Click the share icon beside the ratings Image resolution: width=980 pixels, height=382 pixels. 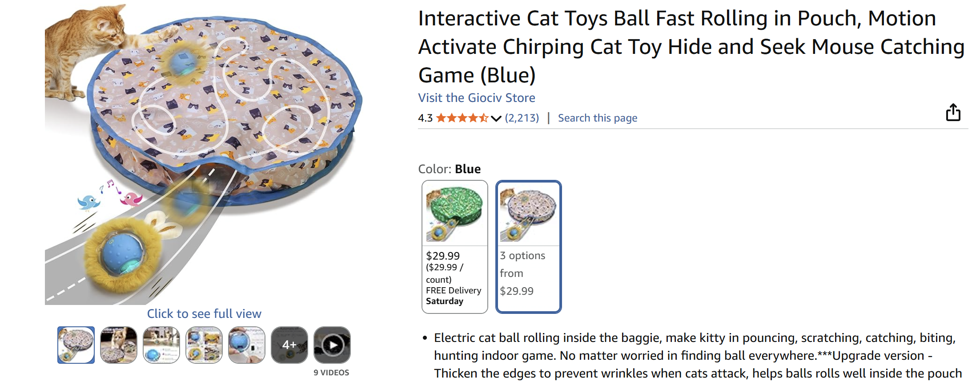click(953, 113)
